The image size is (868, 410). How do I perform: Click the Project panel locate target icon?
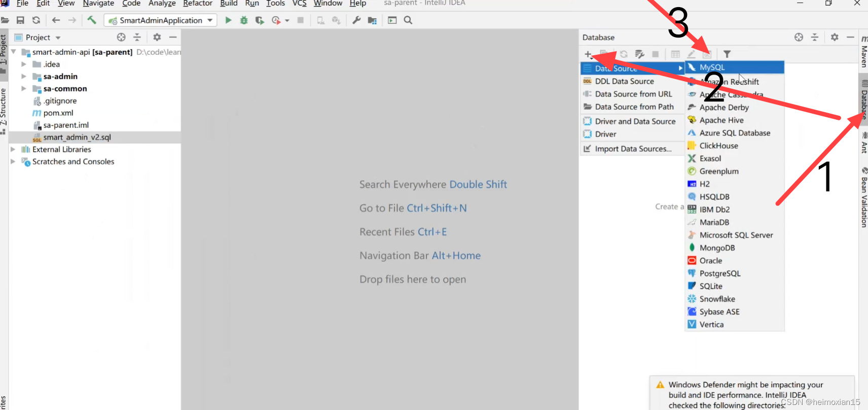[121, 37]
